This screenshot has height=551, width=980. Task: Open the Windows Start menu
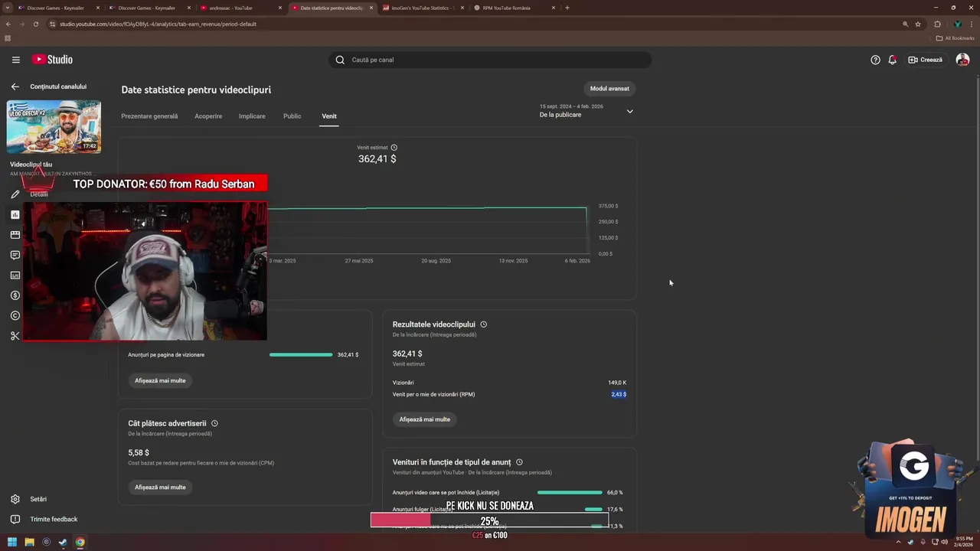[12, 543]
